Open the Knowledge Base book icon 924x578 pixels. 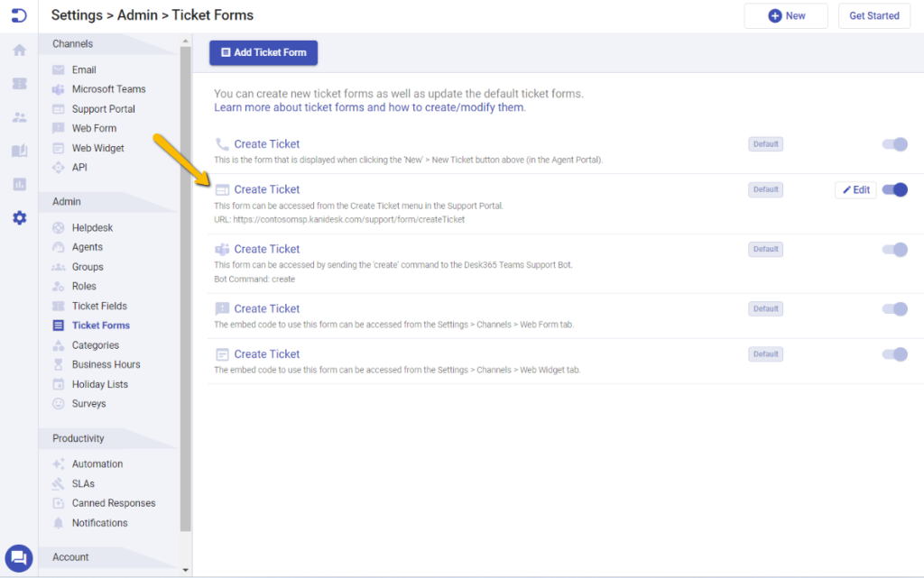tap(20, 151)
